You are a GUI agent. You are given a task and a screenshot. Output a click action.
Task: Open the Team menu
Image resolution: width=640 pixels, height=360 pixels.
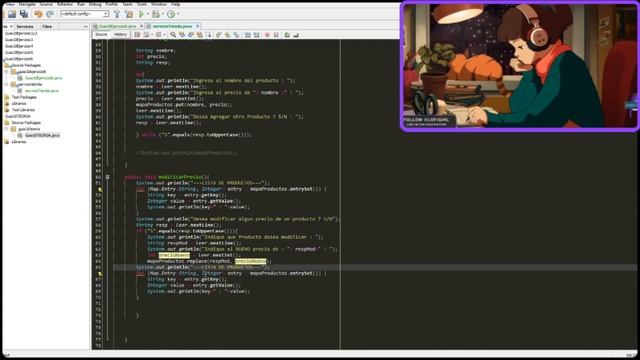[128, 4]
